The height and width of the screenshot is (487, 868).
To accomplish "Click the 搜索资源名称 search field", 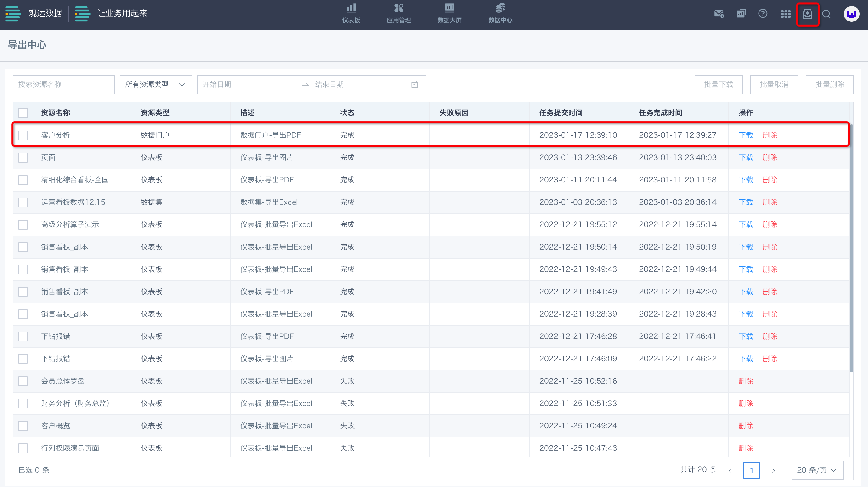I will 64,85.
